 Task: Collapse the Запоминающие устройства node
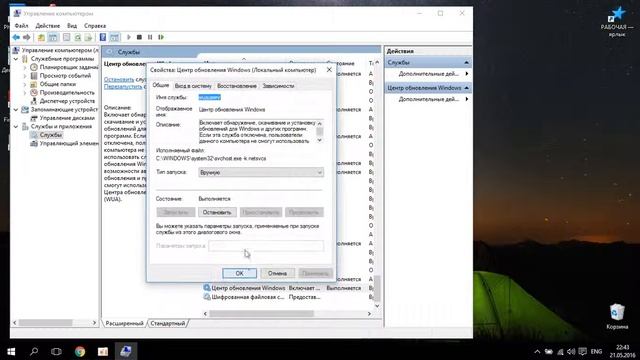coord(16,110)
